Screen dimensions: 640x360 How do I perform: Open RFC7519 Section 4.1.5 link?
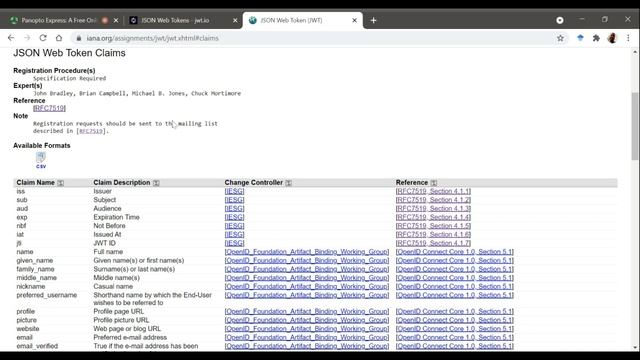tap(433, 226)
